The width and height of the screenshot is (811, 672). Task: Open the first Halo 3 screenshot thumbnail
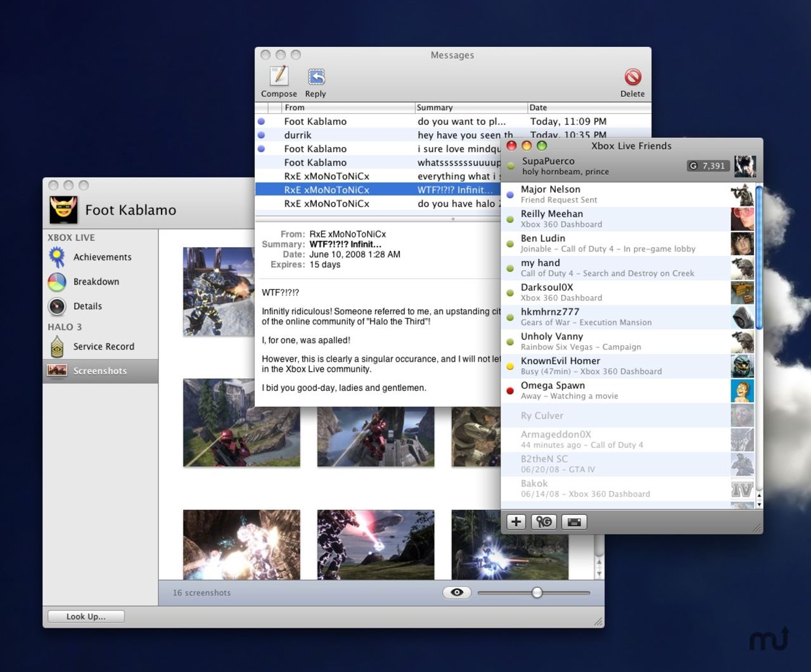(219, 291)
